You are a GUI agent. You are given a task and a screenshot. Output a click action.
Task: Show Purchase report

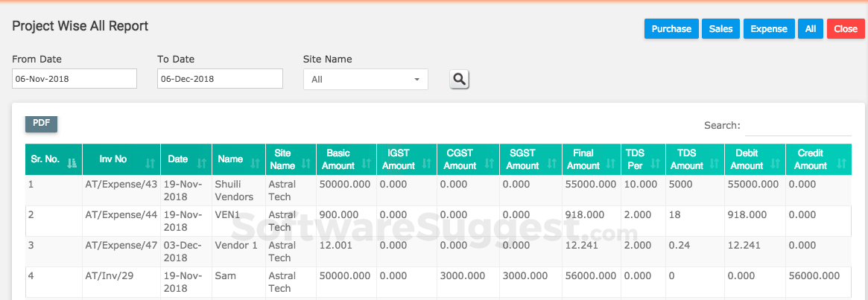pos(671,29)
